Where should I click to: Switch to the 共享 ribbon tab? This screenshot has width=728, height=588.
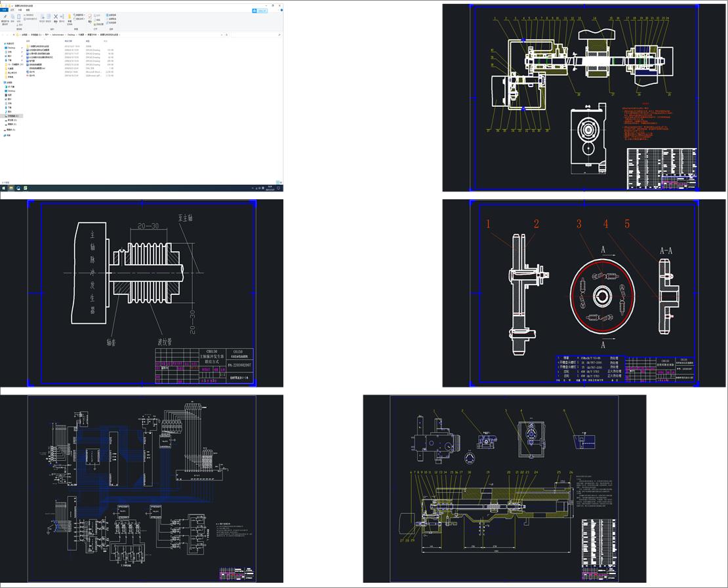pyautogui.click(x=20, y=10)
